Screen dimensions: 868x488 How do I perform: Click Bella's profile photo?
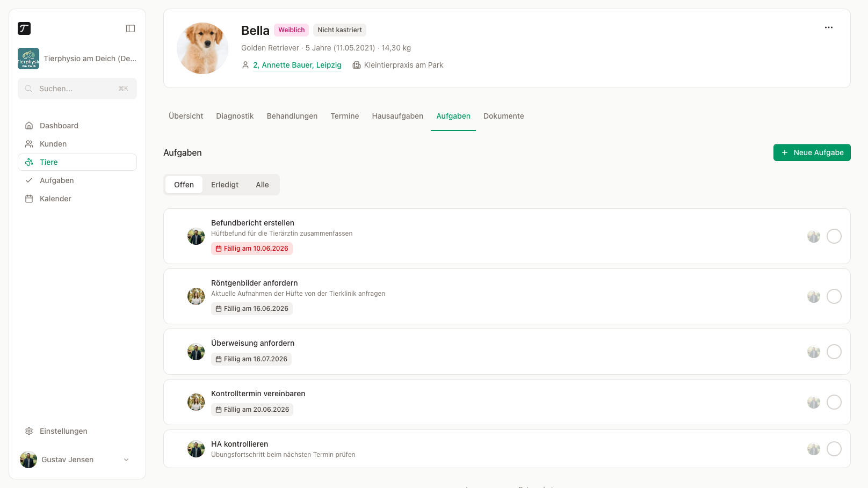tap(202, 48)
